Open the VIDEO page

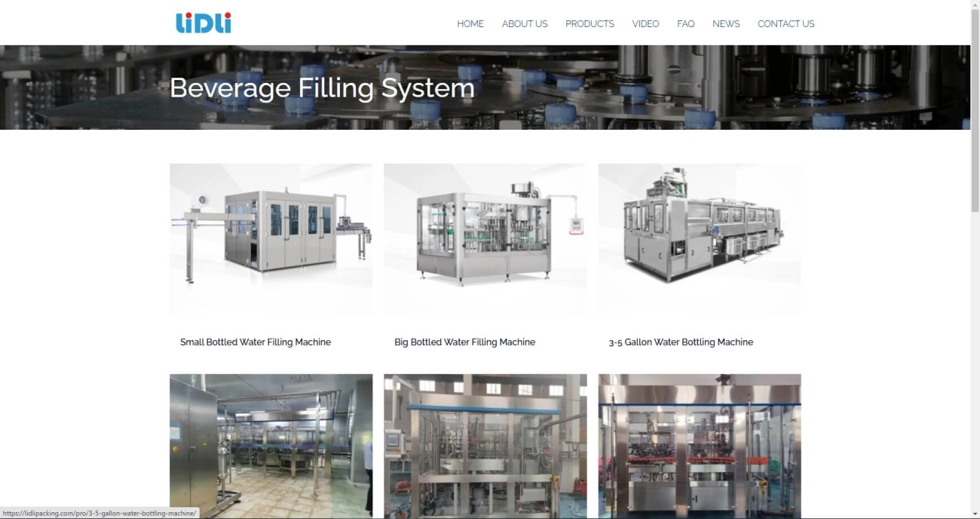pyautogui.click(x=645, y=24)
